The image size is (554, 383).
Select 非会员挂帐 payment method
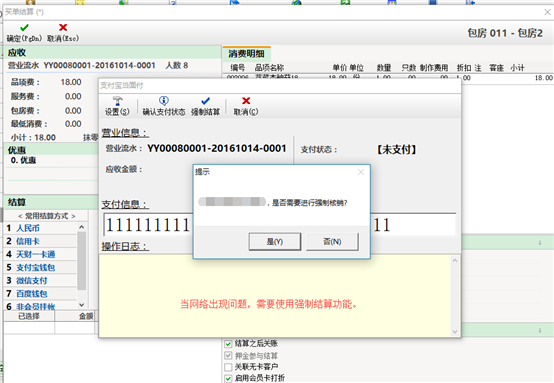pos(40,306)
